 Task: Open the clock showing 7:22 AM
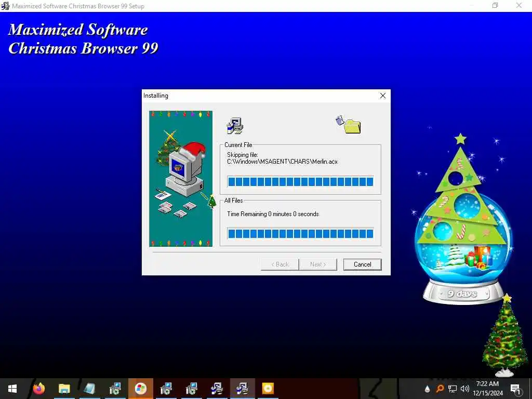pyautogui.click(x=487, y=389)
